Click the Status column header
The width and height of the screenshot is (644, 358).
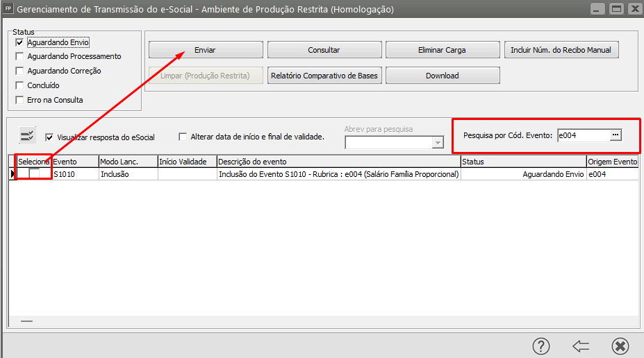[x=522, y=162]
